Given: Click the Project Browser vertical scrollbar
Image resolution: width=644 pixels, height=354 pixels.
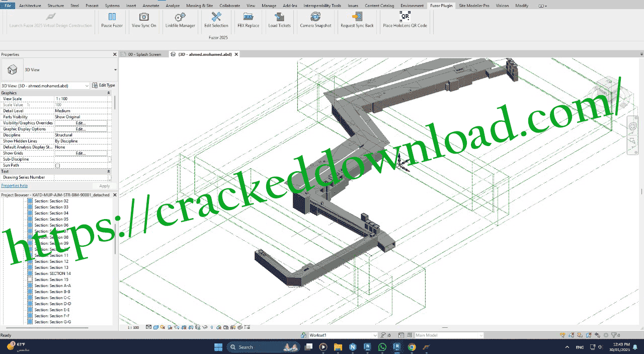Looking at the screenshot, I should pyautogui.click(x=115, y=239).
